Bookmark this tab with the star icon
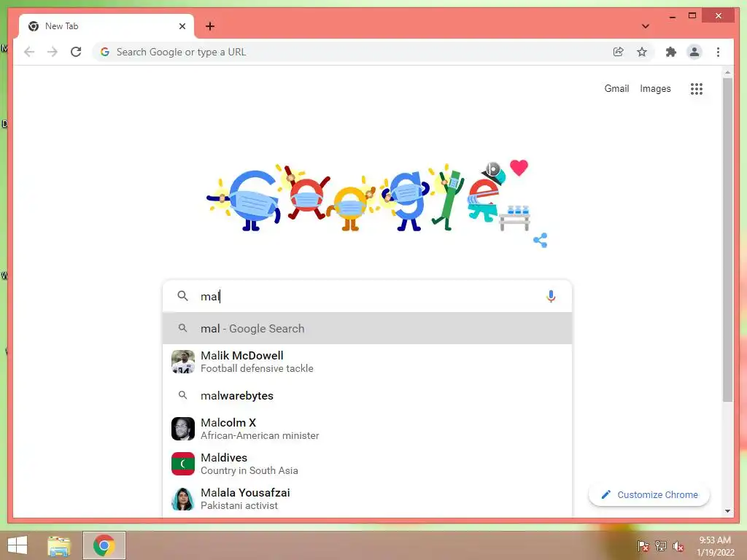 (642, 52)
